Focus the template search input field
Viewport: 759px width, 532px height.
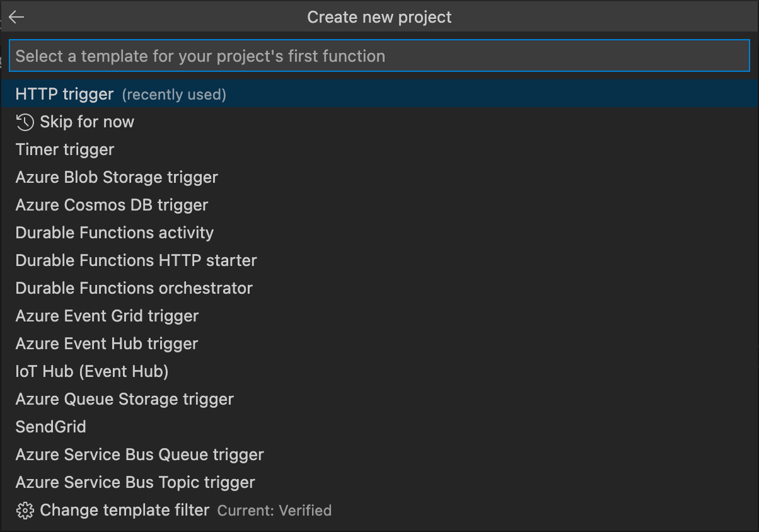pyautogui.click(x=378, y=55)
